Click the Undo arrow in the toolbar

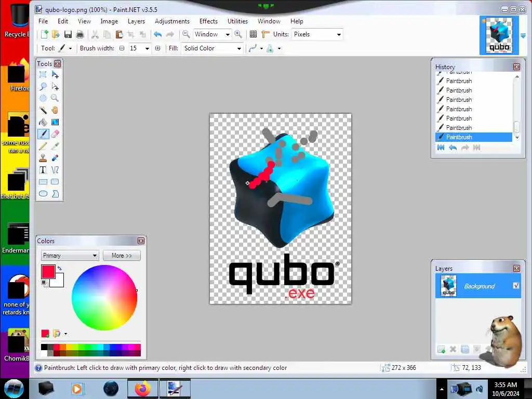coord(157,34)
